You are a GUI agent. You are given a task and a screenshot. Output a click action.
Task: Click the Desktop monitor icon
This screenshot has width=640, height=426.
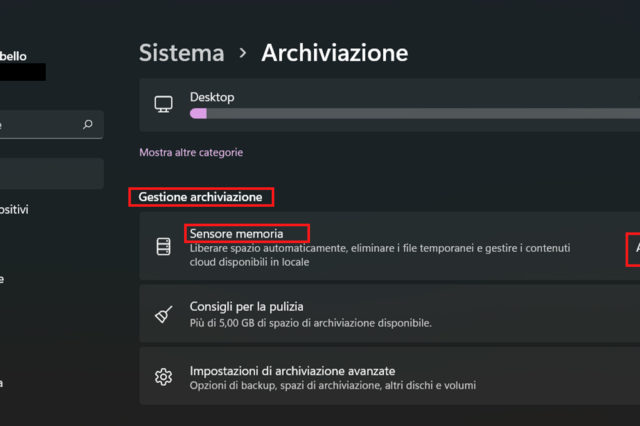163,104
